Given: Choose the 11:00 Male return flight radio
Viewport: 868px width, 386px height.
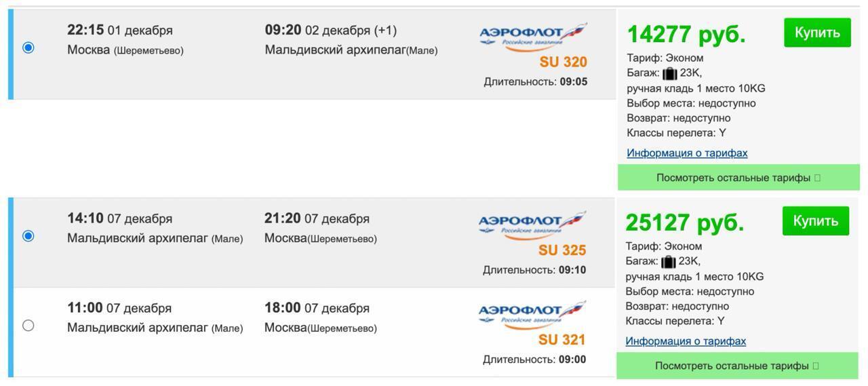Looking at the screenshot, I should 28,326.
